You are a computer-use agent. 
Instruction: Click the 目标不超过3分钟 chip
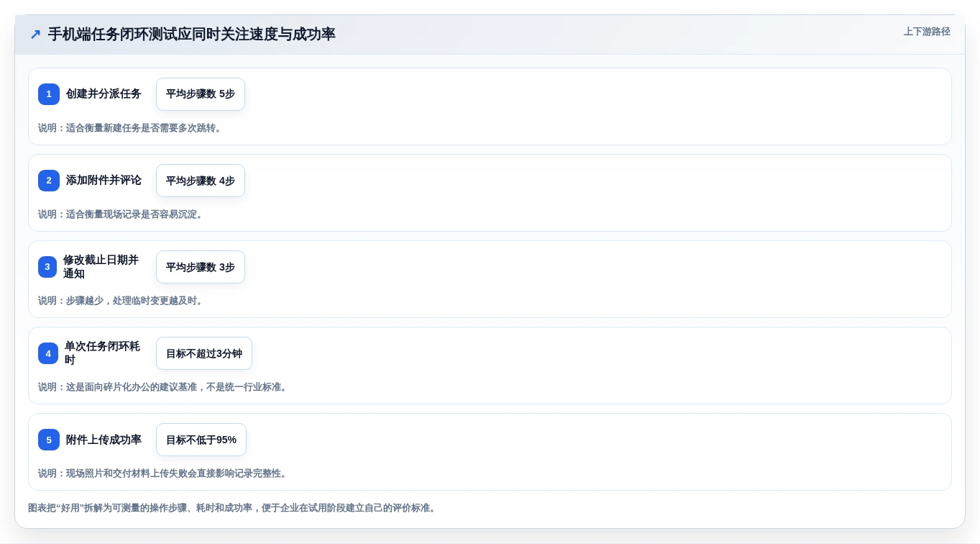tap(204, 353)
